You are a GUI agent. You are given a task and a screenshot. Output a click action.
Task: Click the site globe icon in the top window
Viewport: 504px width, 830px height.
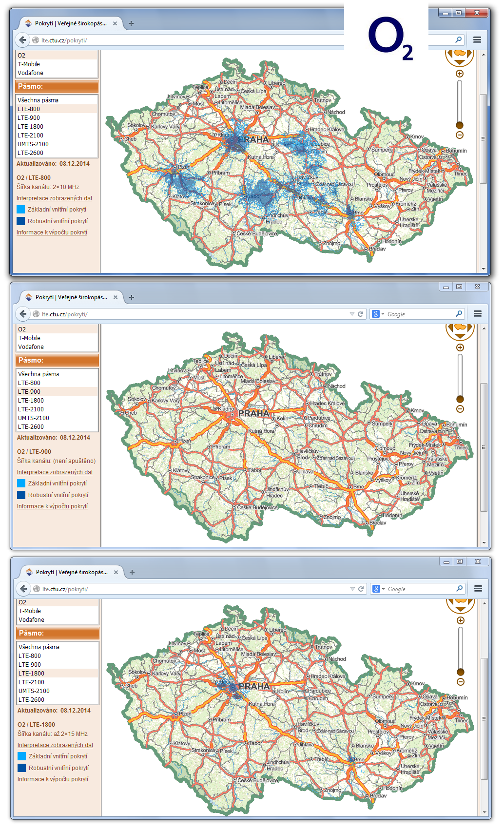click(x=36, y=40)
